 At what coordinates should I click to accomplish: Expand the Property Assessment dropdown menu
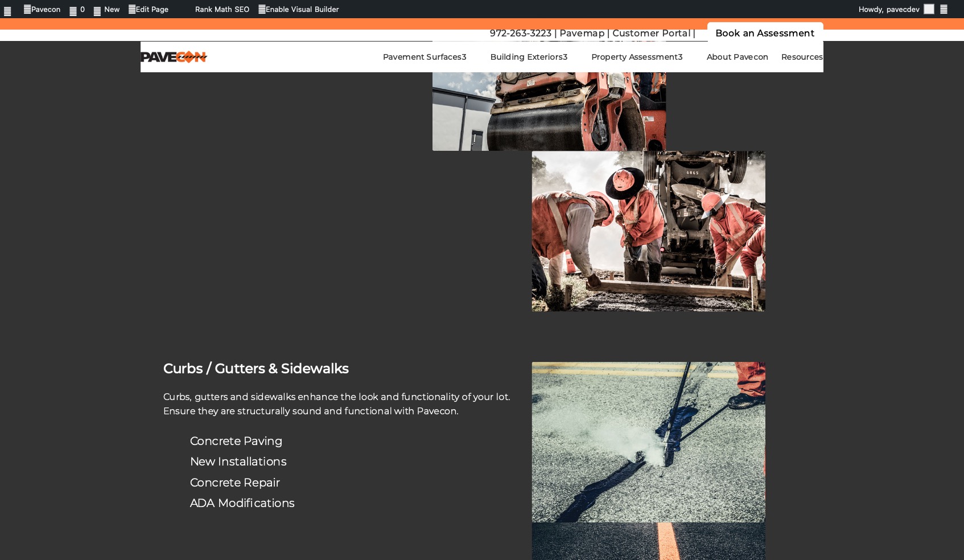(636, 57)
